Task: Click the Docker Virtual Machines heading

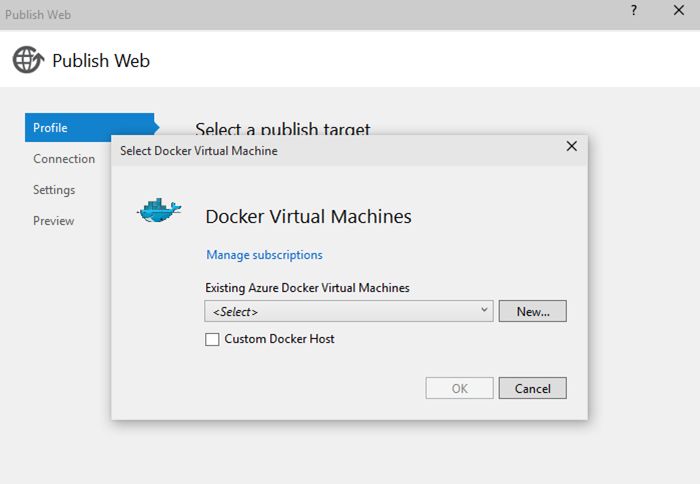Action: (x=308, y=217)
